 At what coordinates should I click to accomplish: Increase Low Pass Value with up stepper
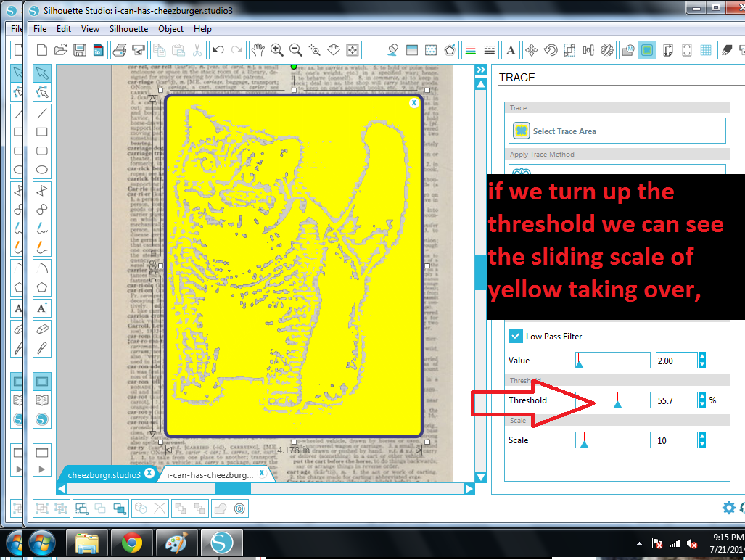pyautogui.click(x=702, y=356)
